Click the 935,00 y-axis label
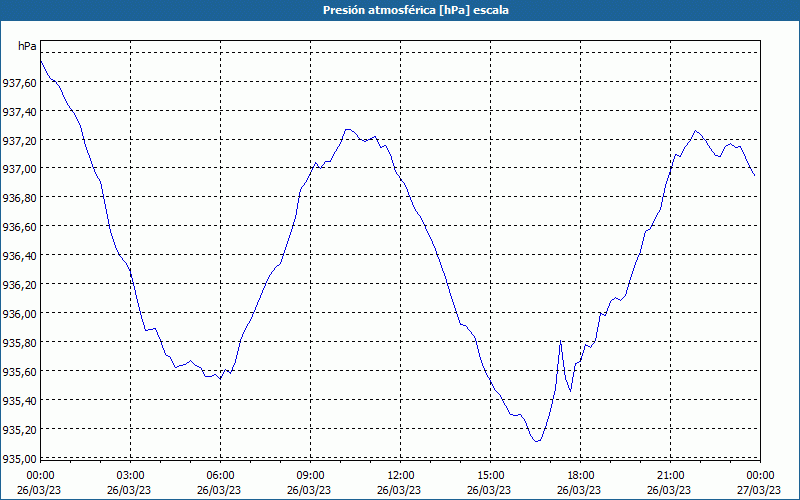 (x=19, y=459)
